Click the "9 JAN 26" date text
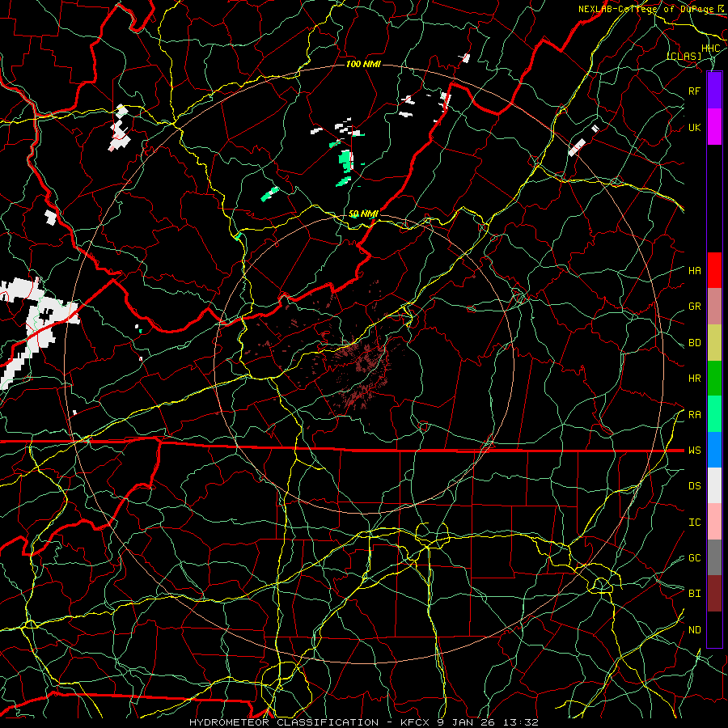Viewport: 728px width, 728px height. [x=465, y=722]
